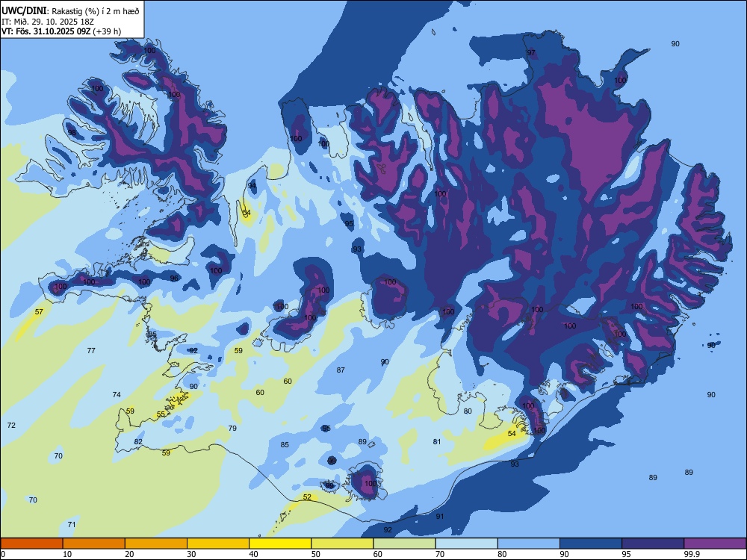Screen dimensions: 747x560
Task: Click the '96' humidity value on the map
Action: [x=174, y=279]
